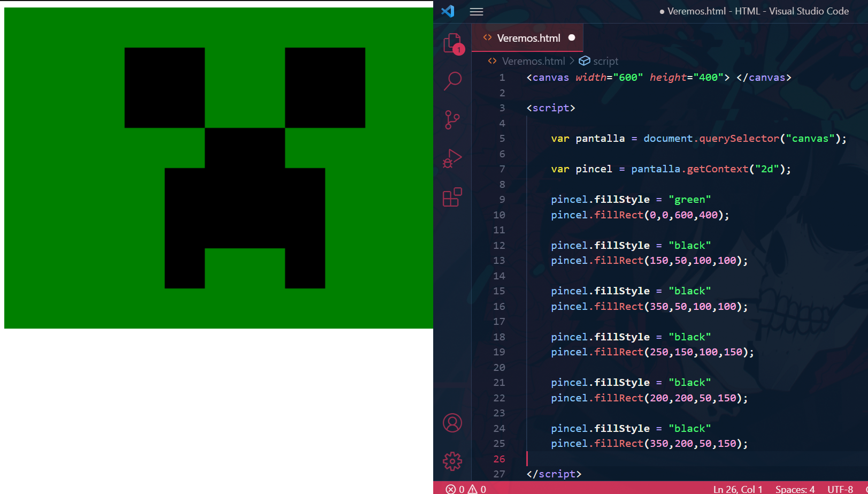Click line number 1 in gutter
This screenshot has width=868, height=494.
pos(502,78)
